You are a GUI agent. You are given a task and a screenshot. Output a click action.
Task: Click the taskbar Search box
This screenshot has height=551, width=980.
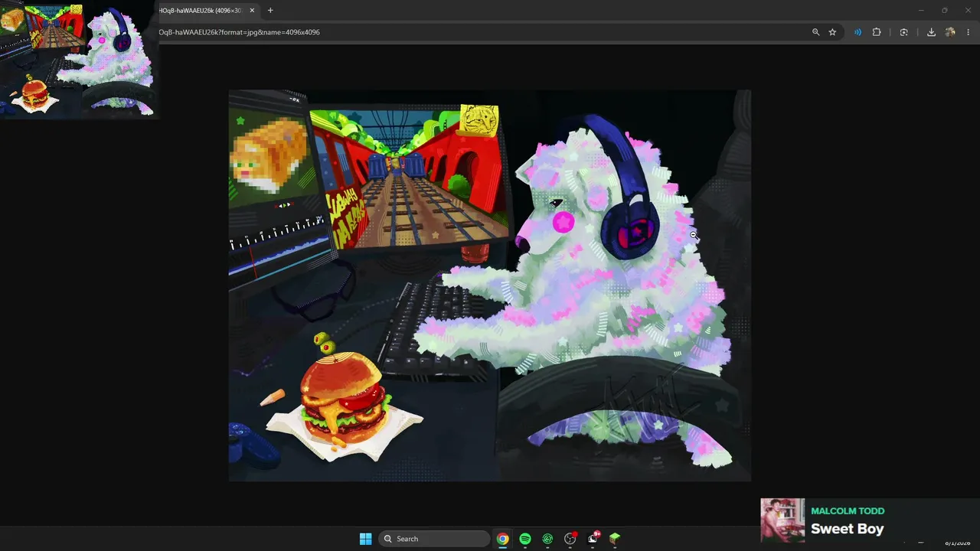pos(435,539)
